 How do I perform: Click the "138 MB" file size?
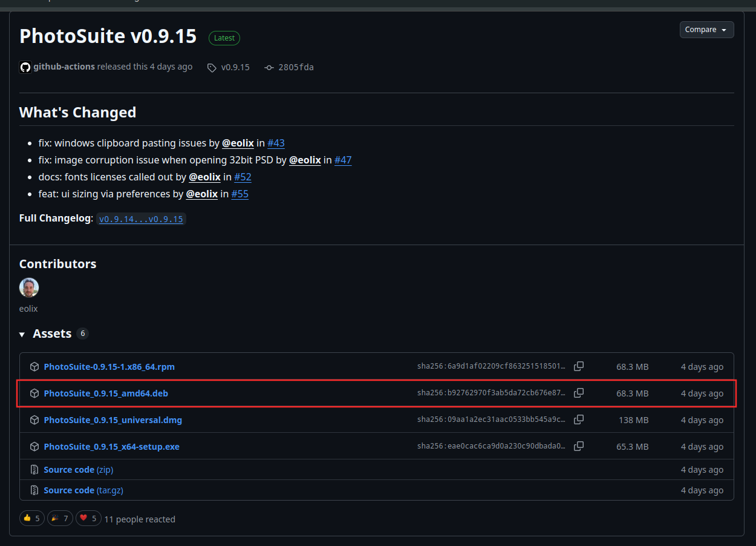click(634, 420)
